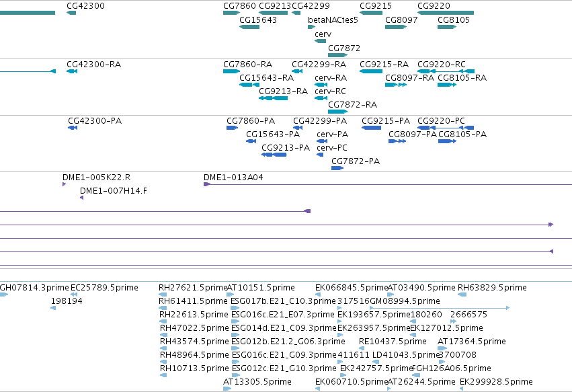Screen dimensions: 572x392
Task: Click the CG7860-PA protein glyph
Action: 233,128
